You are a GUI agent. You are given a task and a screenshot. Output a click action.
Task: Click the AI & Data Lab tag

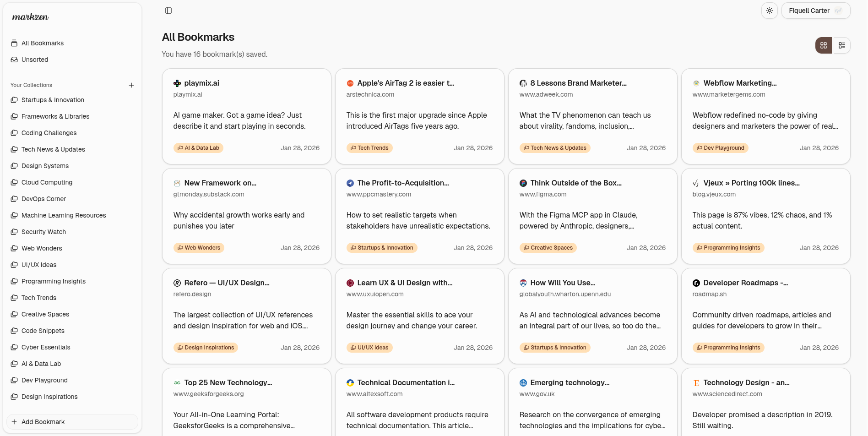(198, 148)
